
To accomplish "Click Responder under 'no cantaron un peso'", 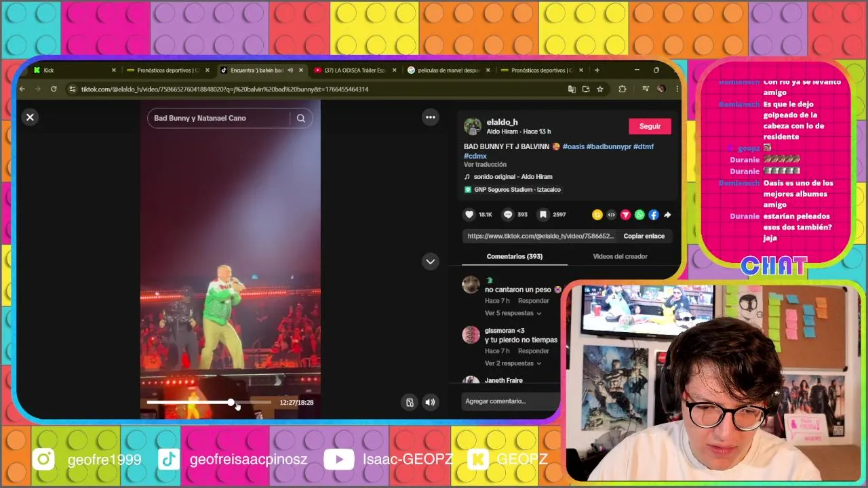I will (533, 301).
